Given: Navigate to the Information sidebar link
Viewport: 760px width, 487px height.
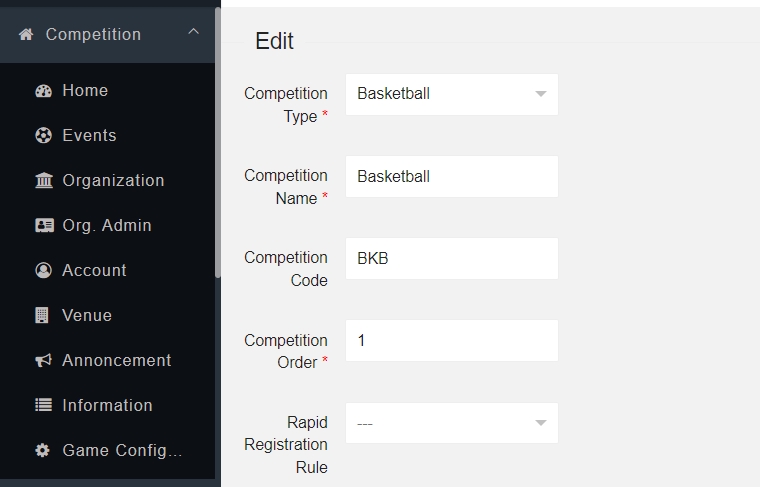Looking at the screenshot, I should [x=107, y=406].
